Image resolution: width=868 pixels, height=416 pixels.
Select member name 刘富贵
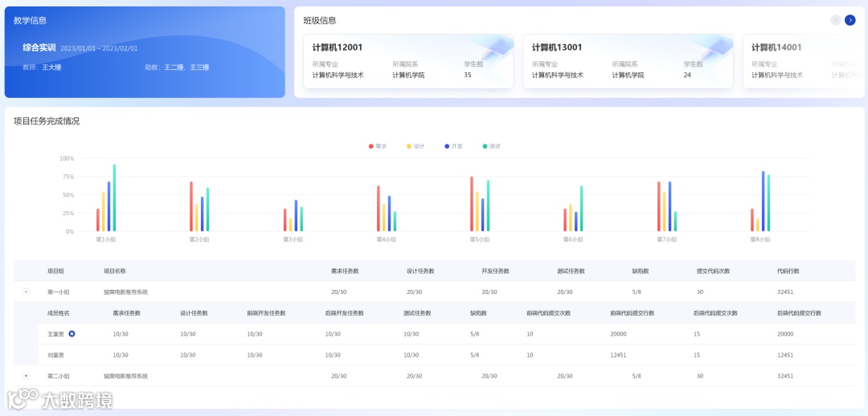[56, 355]
